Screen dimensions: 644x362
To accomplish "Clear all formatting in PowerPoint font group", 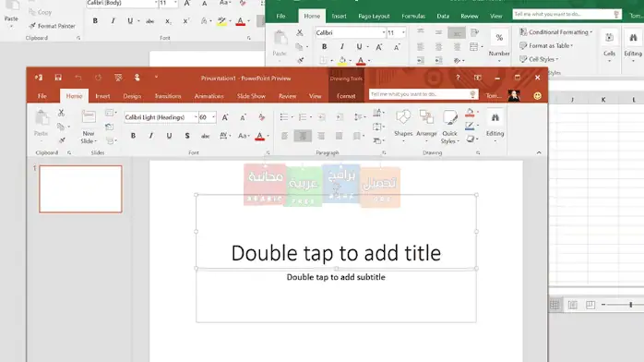I will pos(262,117).
